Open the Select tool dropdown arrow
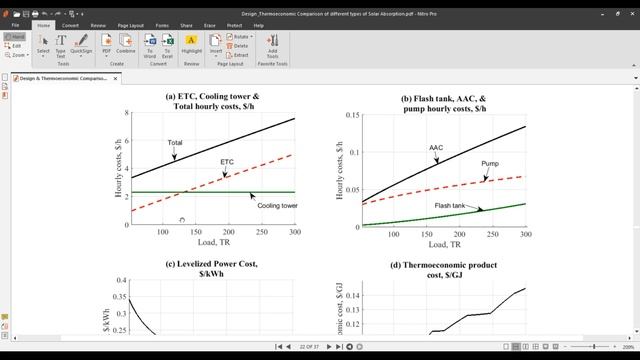640x360 pixels. click(x=43, y=56)
